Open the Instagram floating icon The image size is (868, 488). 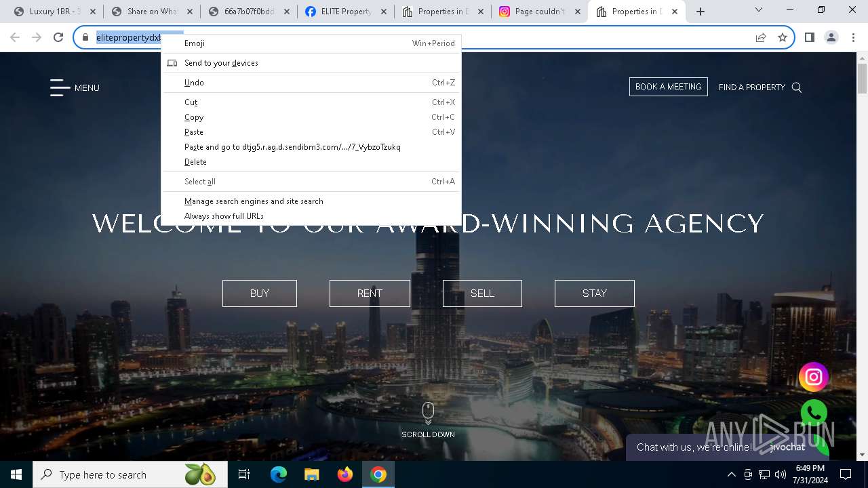(x=814, y=378)
